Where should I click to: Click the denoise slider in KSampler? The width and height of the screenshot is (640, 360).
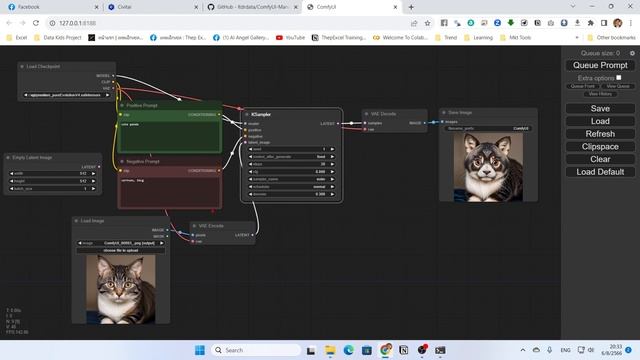click(x=291, y=194)
